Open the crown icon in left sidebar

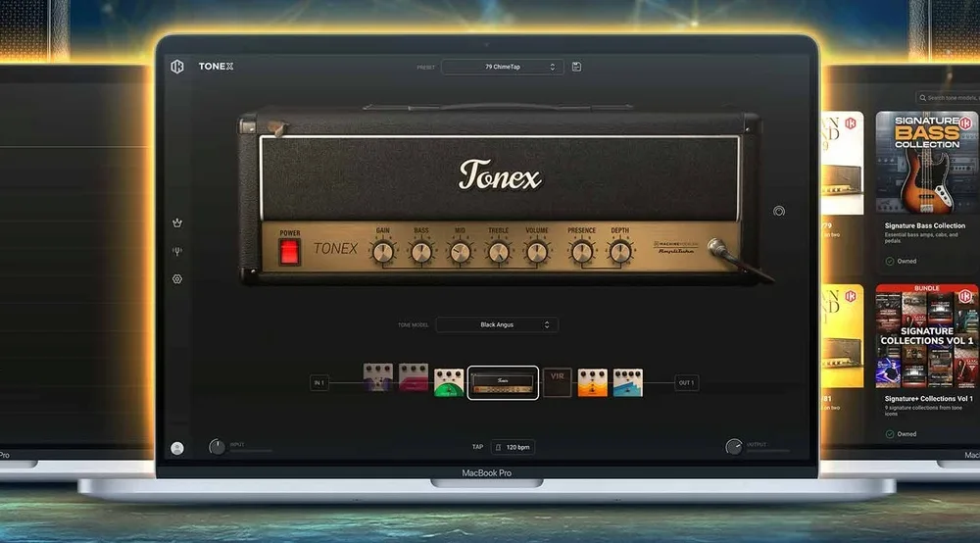point(177,223)
